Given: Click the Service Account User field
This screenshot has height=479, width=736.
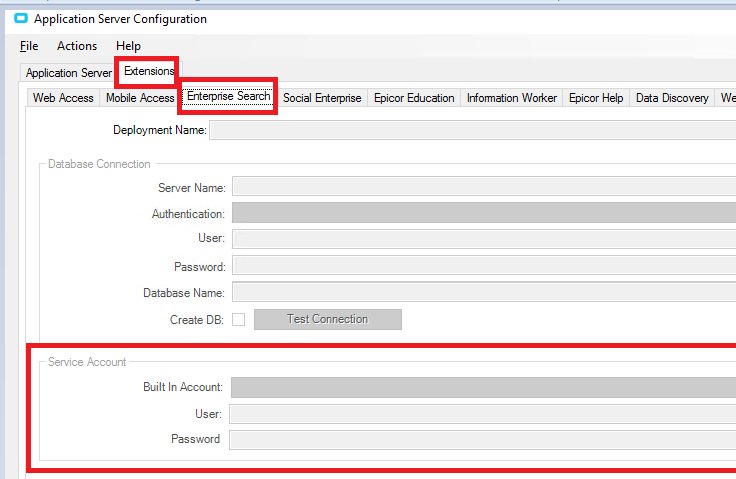Looking at the screenshot, I should (x=483, y=414).
